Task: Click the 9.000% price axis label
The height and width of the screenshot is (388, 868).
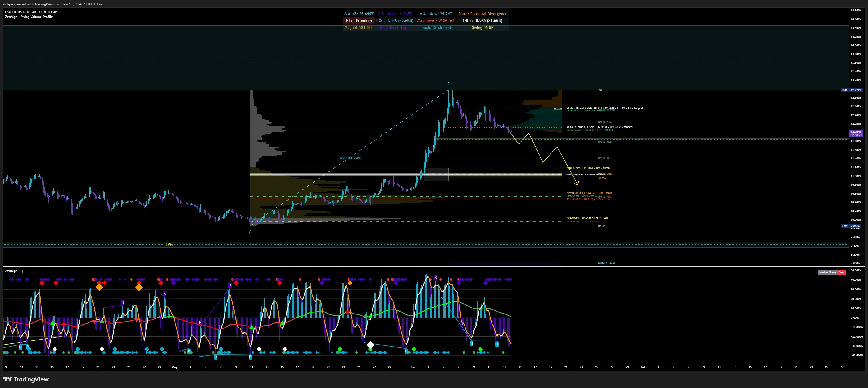Action: click(855, 263)
